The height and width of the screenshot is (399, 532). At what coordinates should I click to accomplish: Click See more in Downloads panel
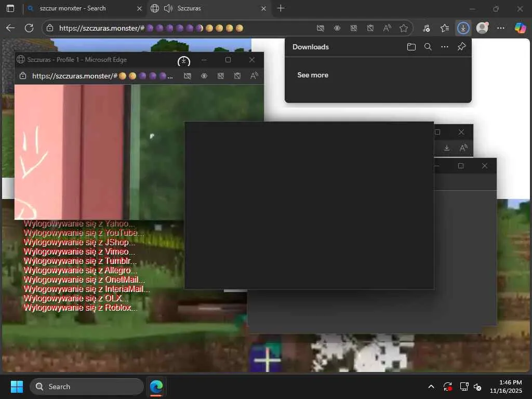(313, 75)
